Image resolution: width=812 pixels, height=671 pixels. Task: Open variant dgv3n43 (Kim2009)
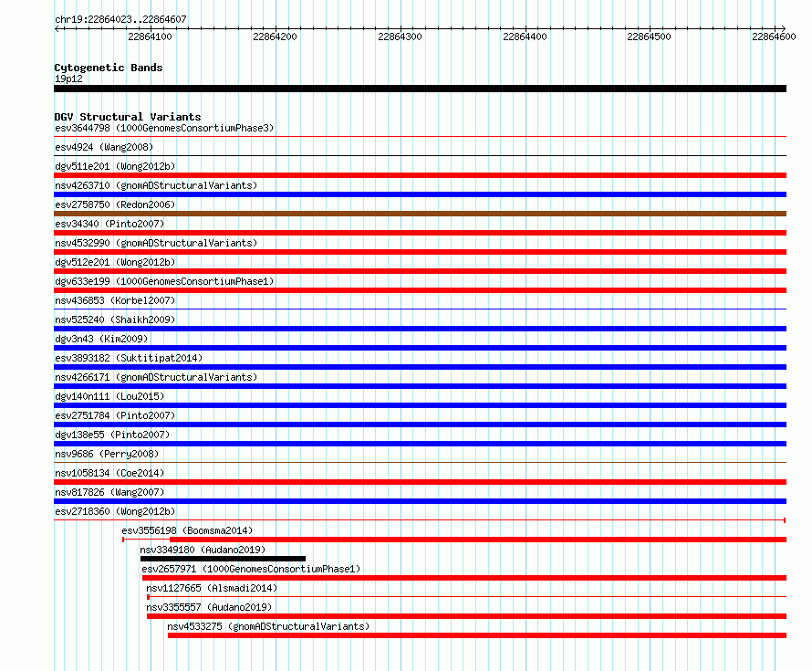(x=101, y=339)
